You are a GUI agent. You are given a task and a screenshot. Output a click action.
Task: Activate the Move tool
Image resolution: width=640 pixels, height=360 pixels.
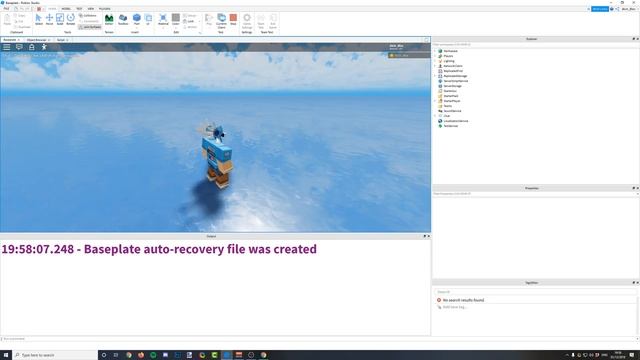tap(49, 20)
